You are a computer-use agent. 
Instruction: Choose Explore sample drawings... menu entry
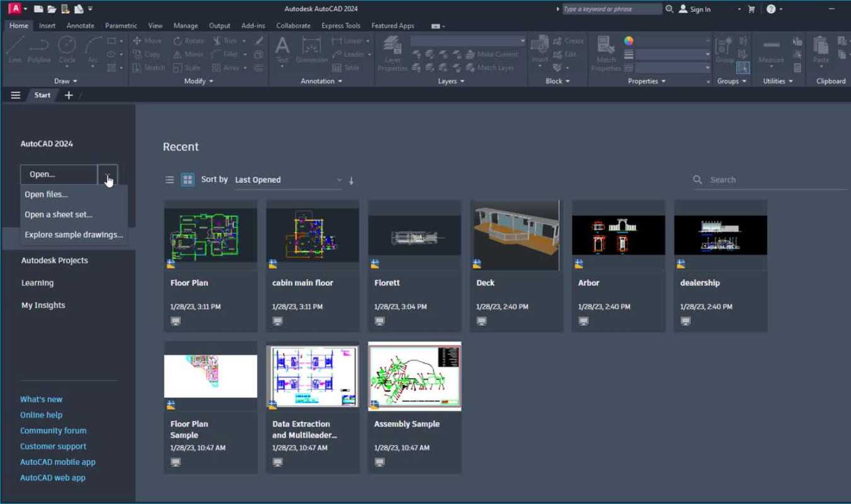point(74,235)
